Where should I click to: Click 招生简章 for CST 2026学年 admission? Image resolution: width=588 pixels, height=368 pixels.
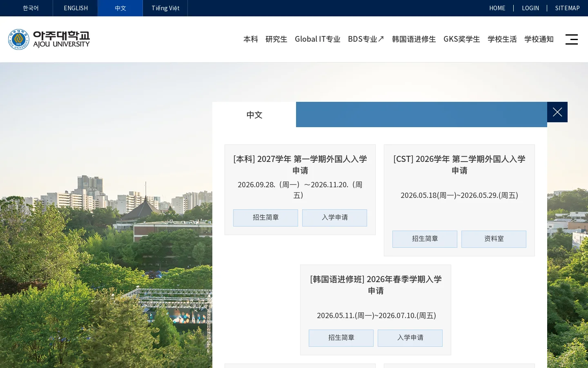425,239
